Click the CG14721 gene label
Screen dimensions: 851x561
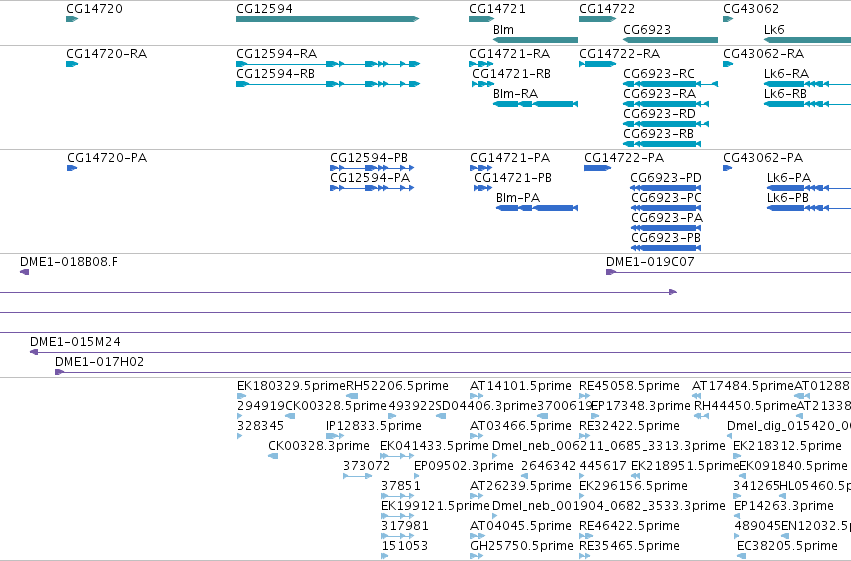497,9
